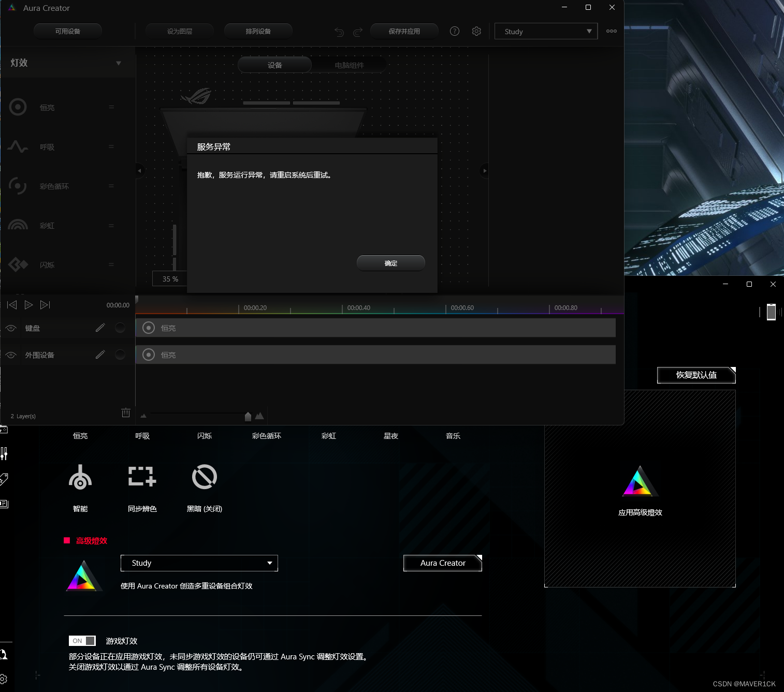This screenshot has height=692, width=784.
Task: Click the 保存并应用 button
Action: point(404,31)
